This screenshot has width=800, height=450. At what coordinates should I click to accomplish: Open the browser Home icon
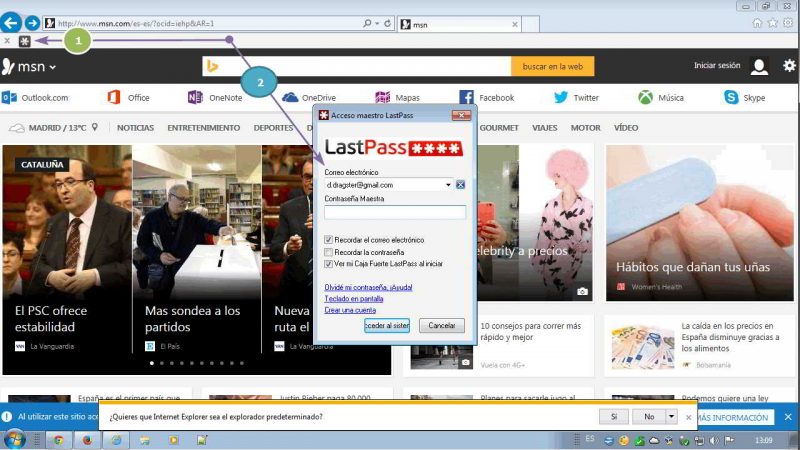pos(757,23)
